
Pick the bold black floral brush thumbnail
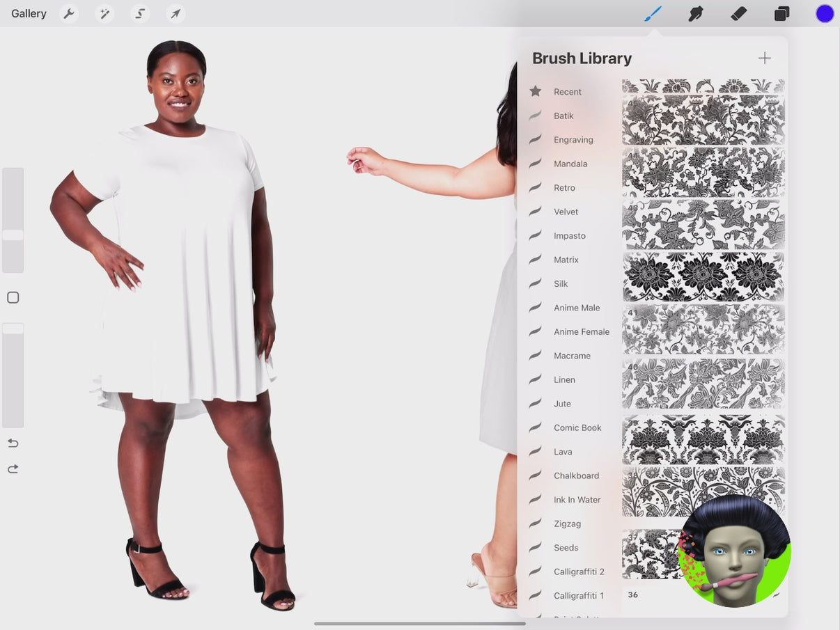[703, 277]
